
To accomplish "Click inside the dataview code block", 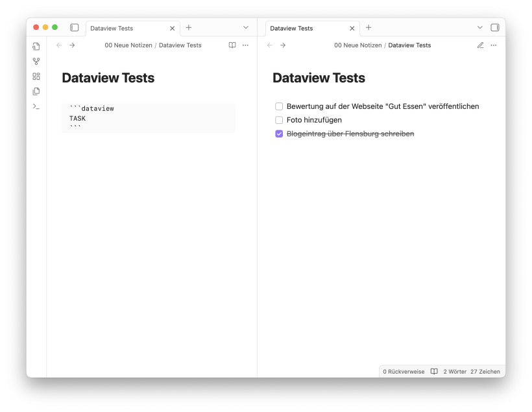I will 149,118.
